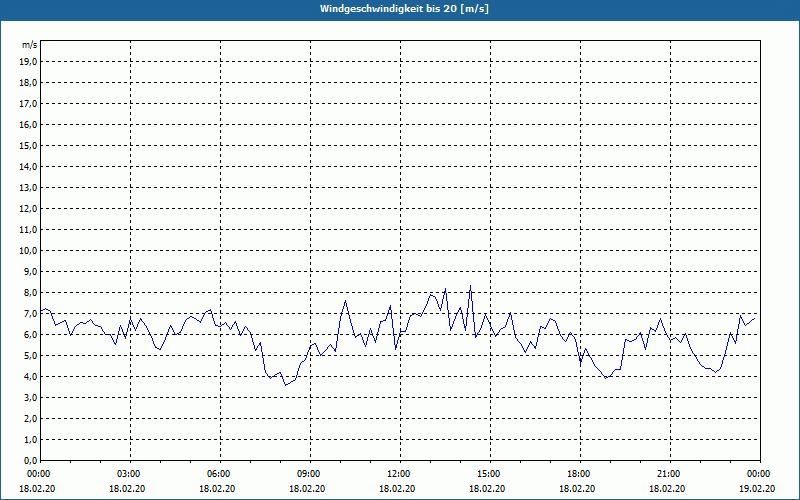Select the 18.02.20 date under 21:00

(667, 488)
